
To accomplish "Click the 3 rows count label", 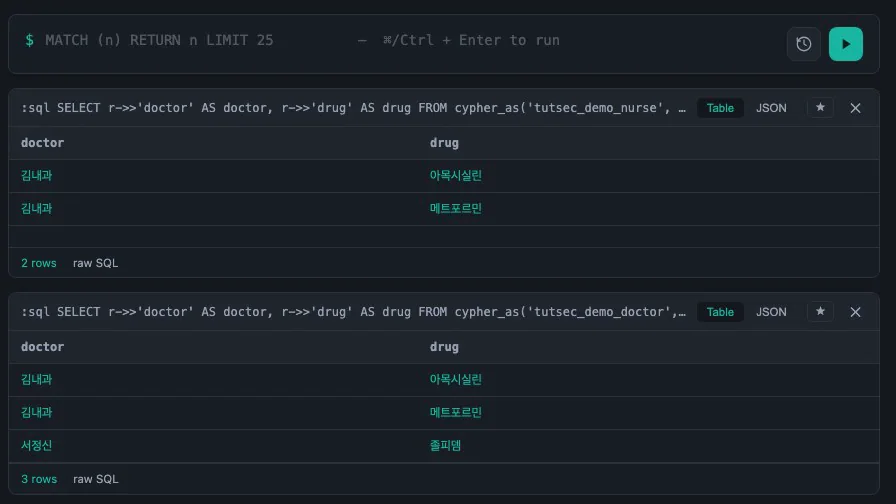I will click(39, 479).
